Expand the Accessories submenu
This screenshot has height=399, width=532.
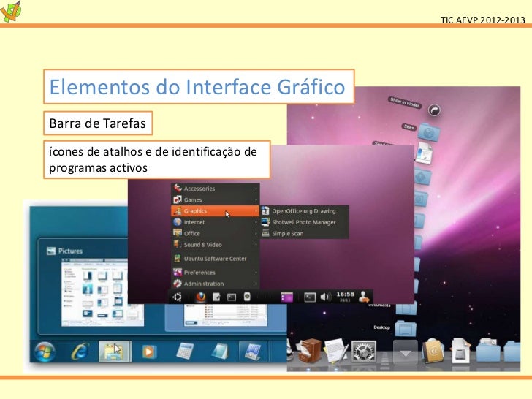[216, 189]
